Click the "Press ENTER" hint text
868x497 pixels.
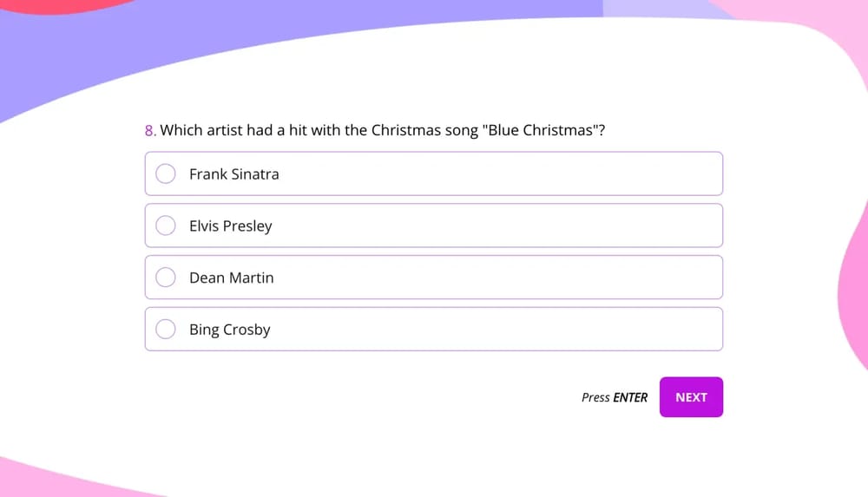(614, 397)
